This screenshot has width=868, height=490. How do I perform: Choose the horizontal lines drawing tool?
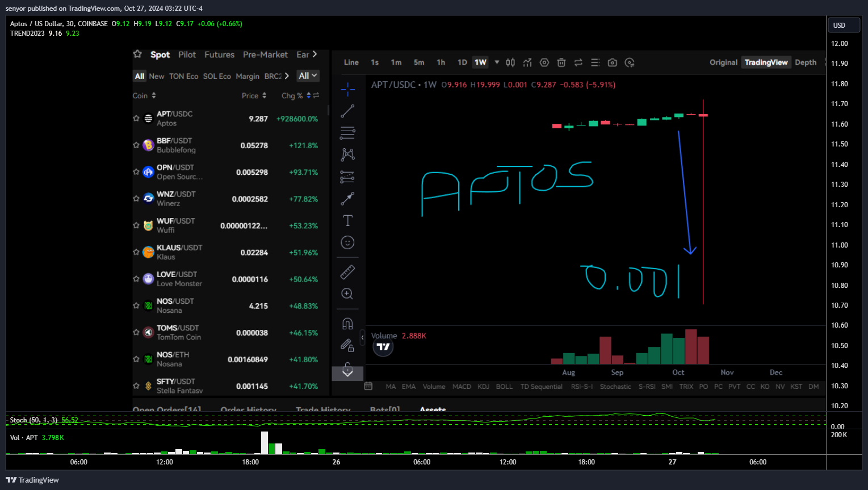(347, 133)
